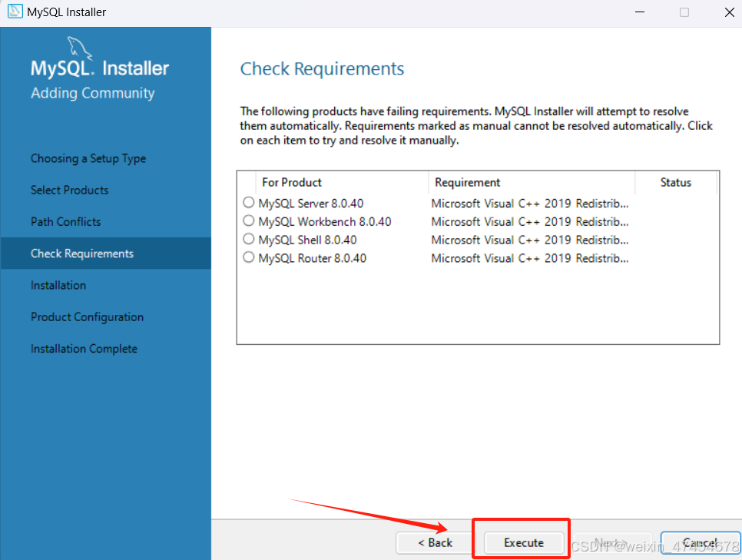The image size is (742, 560).
Task: Click the MySQL Shell 8.0.40 product name
Action: [x=307, y=240]
